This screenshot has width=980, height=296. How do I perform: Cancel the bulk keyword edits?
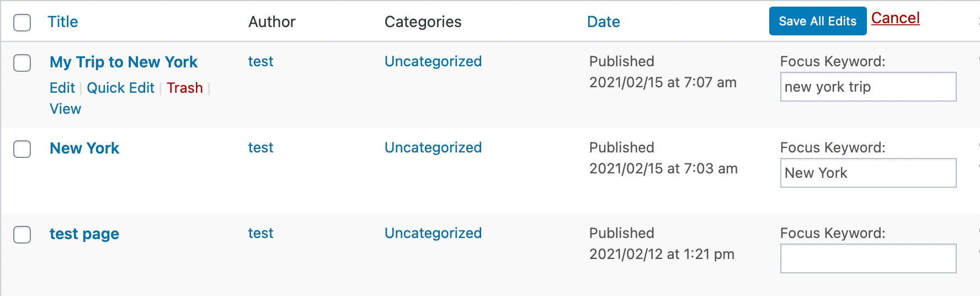[x=895, y=18]
